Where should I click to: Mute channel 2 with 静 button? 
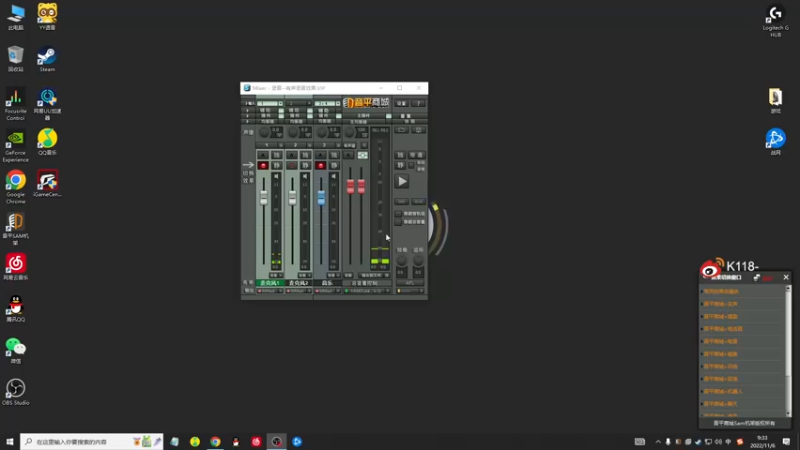click(x=306, y=165)
